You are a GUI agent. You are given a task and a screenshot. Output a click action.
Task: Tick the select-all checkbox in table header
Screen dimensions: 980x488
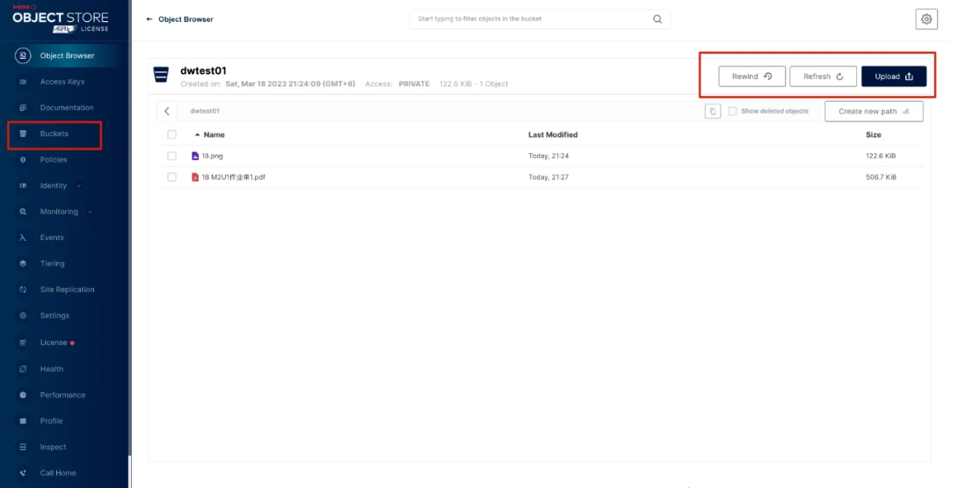[x=171, y=135]
